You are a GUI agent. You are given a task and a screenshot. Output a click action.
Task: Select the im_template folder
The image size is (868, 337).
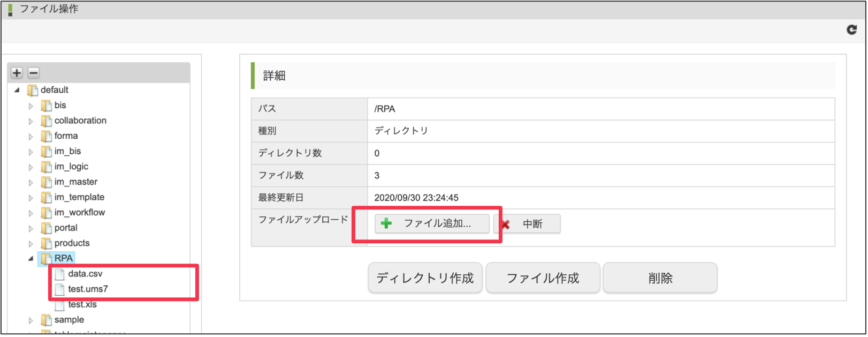79,197
